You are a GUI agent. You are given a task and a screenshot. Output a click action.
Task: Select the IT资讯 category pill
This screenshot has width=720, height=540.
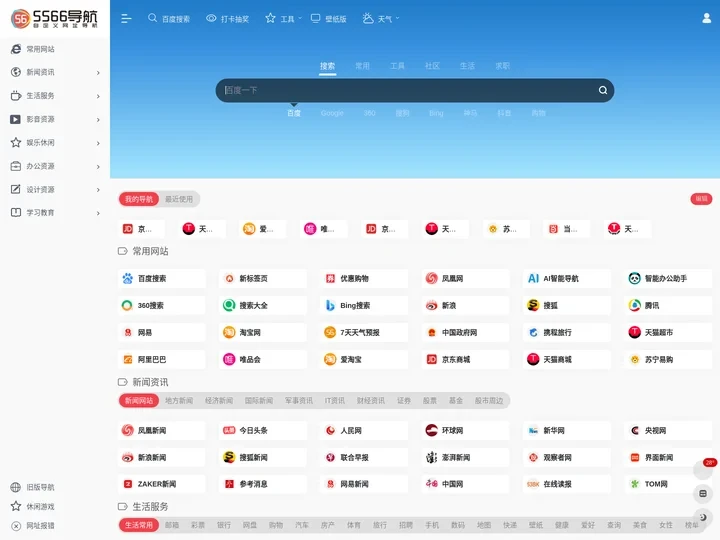coord(335,400)
